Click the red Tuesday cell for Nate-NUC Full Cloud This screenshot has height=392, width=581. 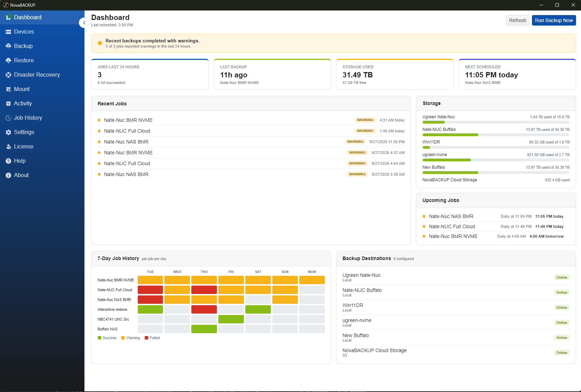pyautogui.click(x=150, y=290)
